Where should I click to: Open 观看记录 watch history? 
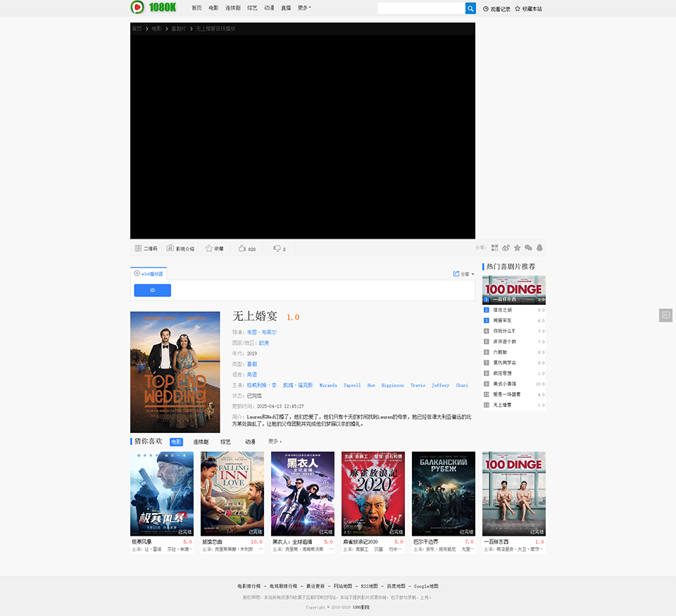pyautogui.click(x=496, y=9)
